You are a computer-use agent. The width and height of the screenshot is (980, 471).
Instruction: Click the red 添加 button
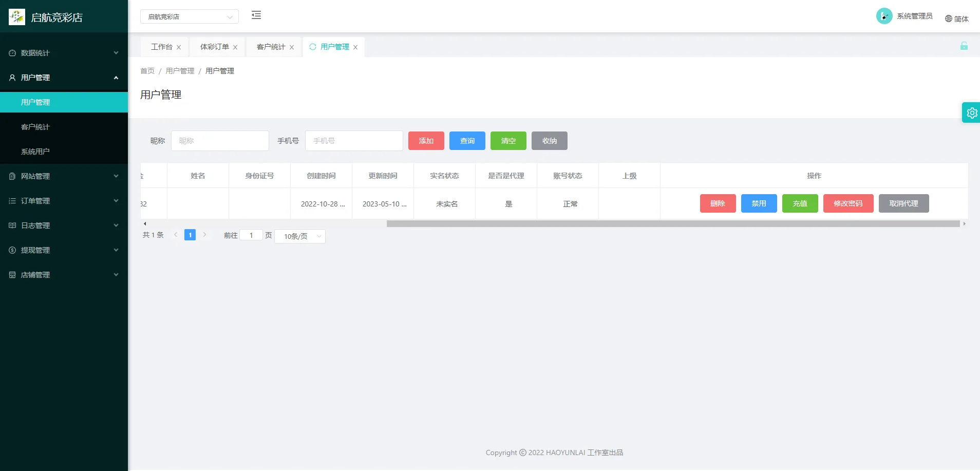[426, 140]
